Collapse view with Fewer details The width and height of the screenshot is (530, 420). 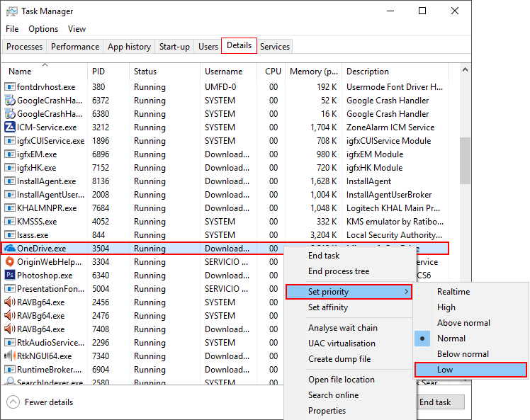[x=40, y=402]
